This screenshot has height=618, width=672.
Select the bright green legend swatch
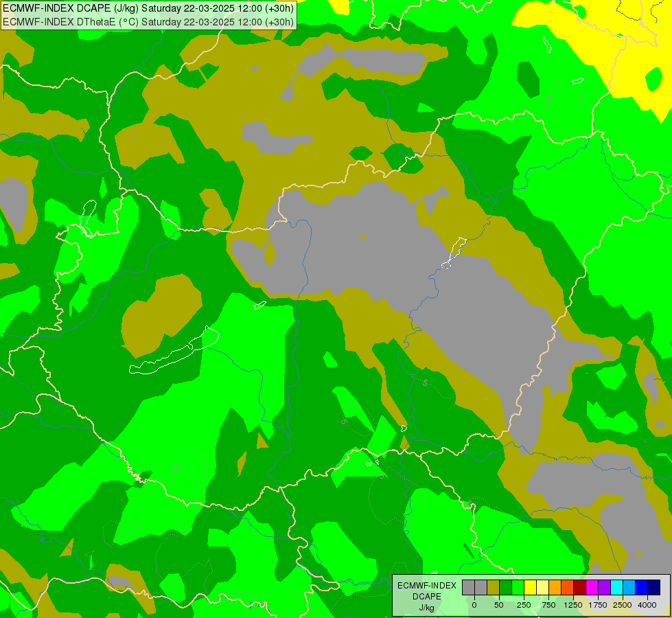(x=518, y=587)
